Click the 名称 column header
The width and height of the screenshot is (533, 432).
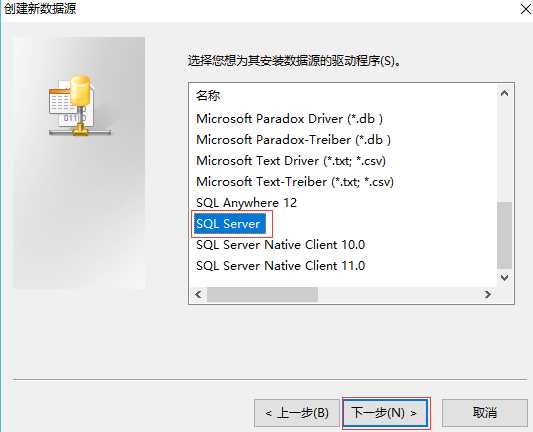[x=208, y=96]
